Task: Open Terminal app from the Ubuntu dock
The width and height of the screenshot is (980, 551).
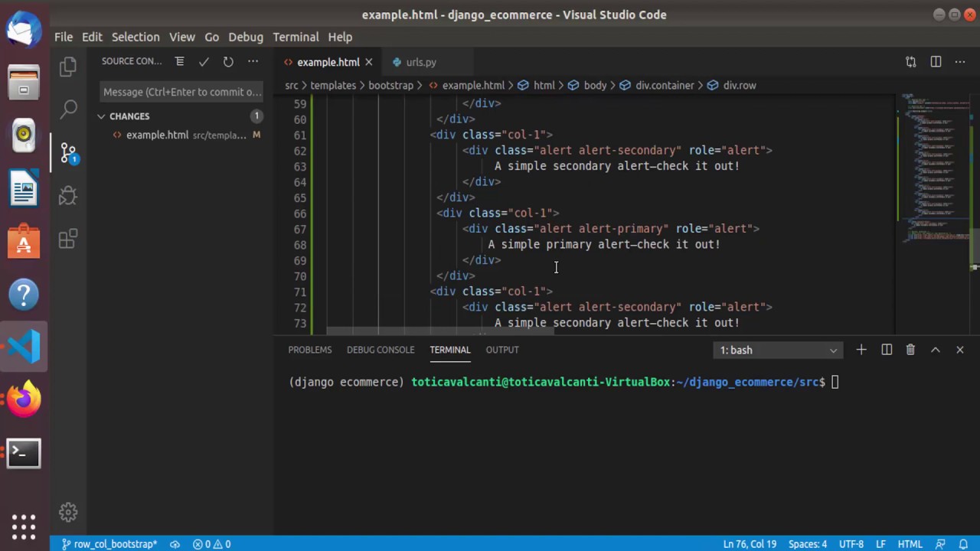Action: point(24,453)
